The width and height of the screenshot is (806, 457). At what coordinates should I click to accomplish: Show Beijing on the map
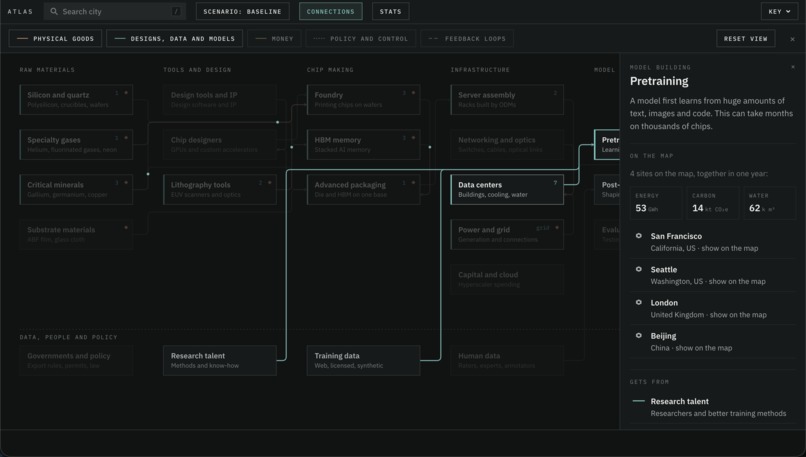click(712, 341)
